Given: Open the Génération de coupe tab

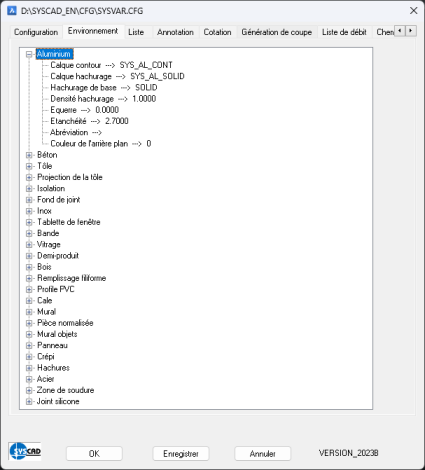Looking at the screenshot, I should coord(277,32).
